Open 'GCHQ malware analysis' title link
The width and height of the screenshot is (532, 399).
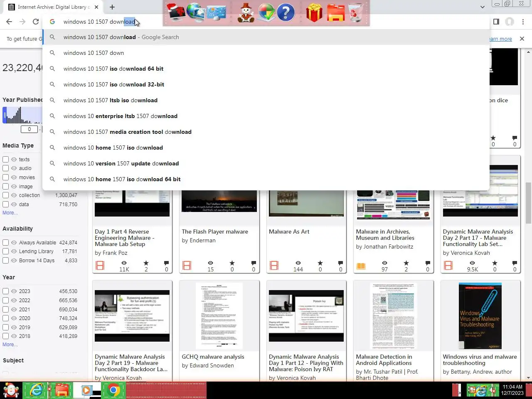click(213, 357)
